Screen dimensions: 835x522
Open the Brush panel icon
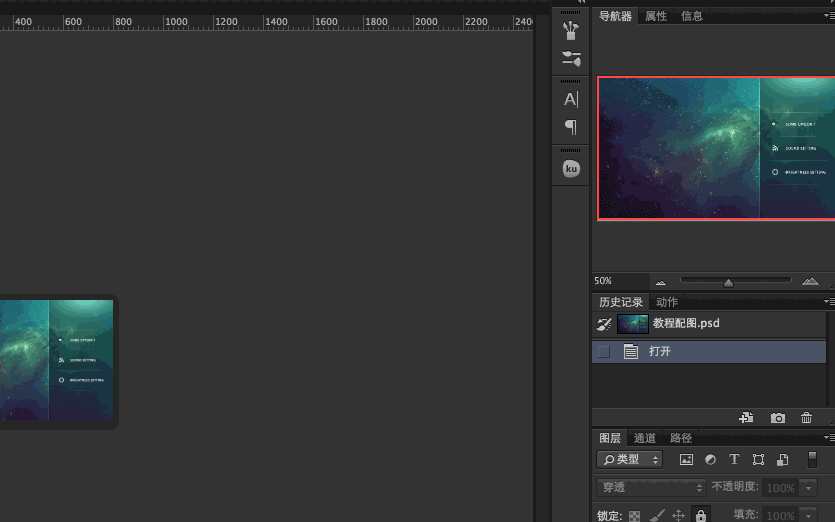[571, 30]
